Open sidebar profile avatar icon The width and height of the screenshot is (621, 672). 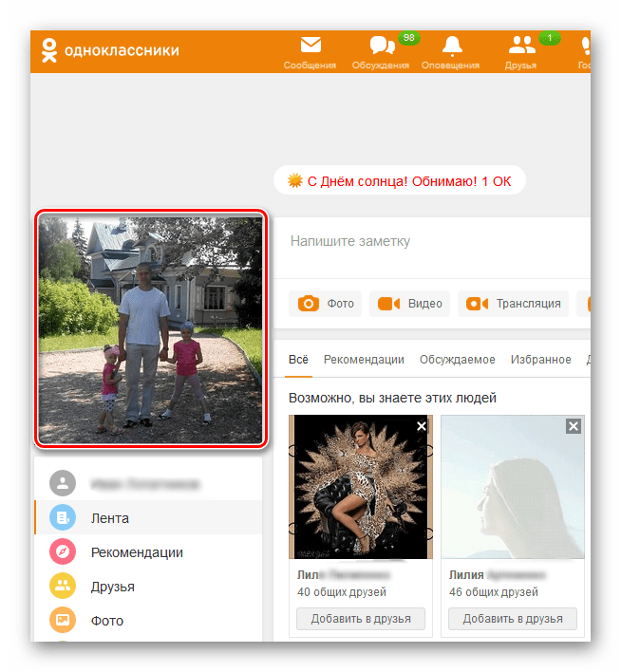click(63, 483)
